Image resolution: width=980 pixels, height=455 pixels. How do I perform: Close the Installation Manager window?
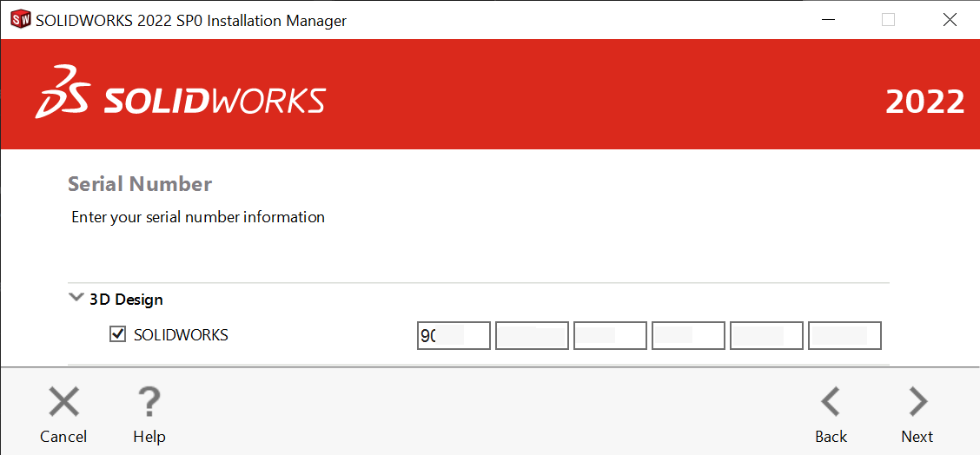pyautogui.click(x=950, y=20)
